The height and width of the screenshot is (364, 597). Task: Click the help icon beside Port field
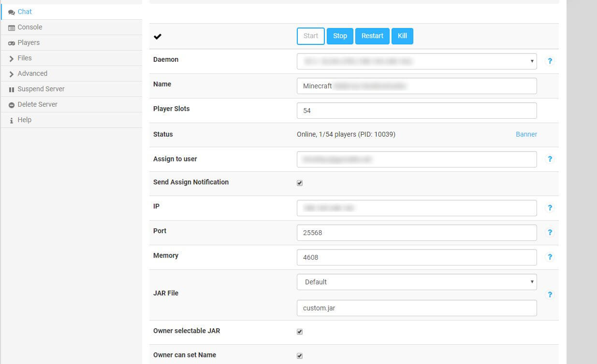click(550, 232)
